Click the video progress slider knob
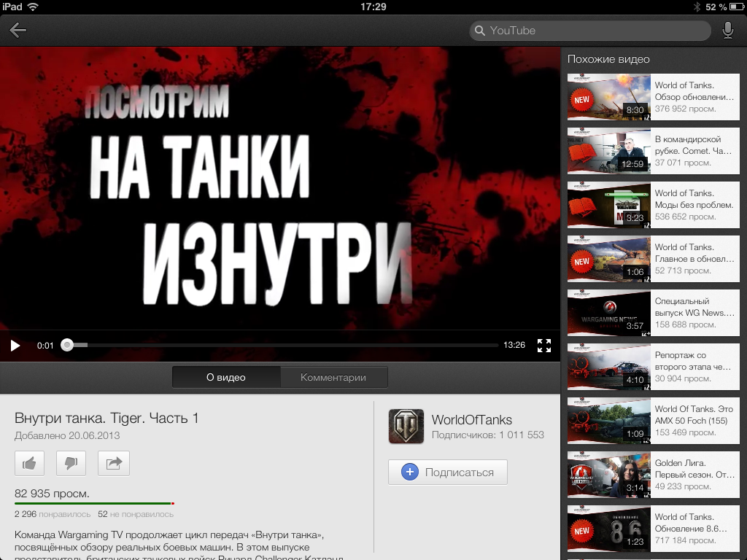 coord(67,345)
